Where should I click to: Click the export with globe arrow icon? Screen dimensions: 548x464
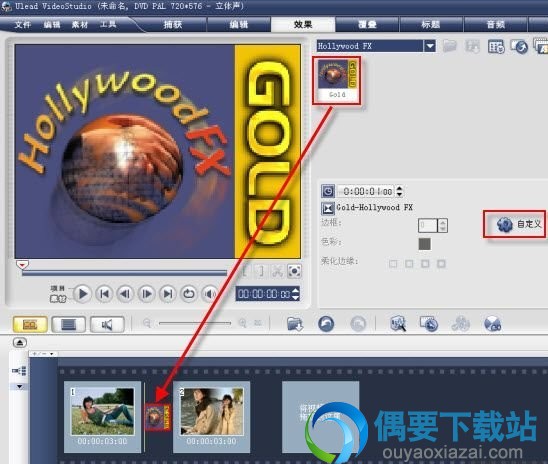click(x=519, y=46)
